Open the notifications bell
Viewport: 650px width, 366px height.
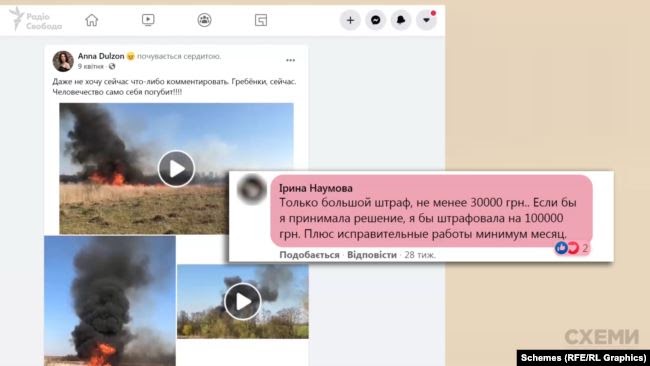click(x=401, y=20)
